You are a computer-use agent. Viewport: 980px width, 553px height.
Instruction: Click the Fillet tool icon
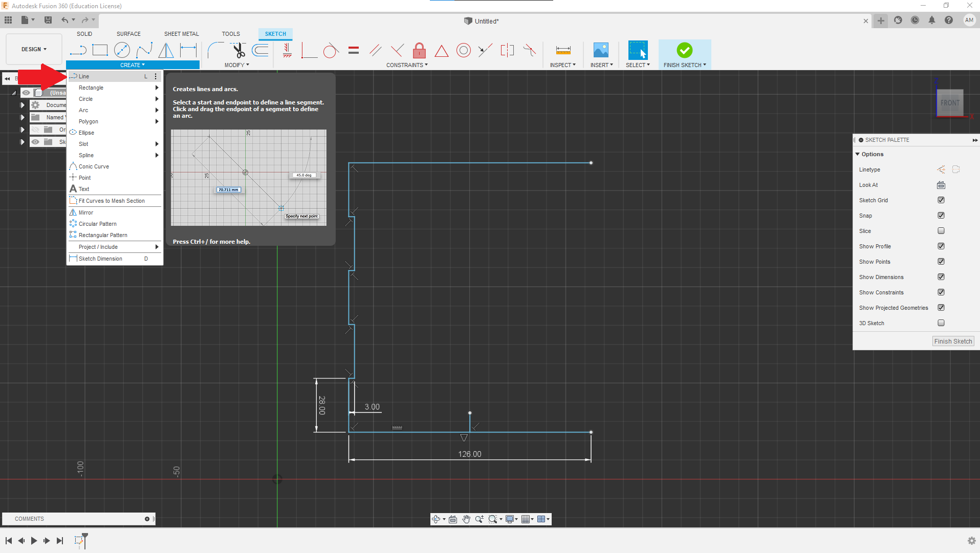tap(215, 50)
